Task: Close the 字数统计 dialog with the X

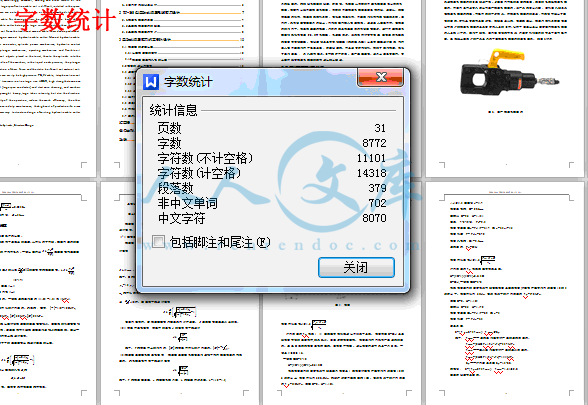Action: click(x=380, y=77)
